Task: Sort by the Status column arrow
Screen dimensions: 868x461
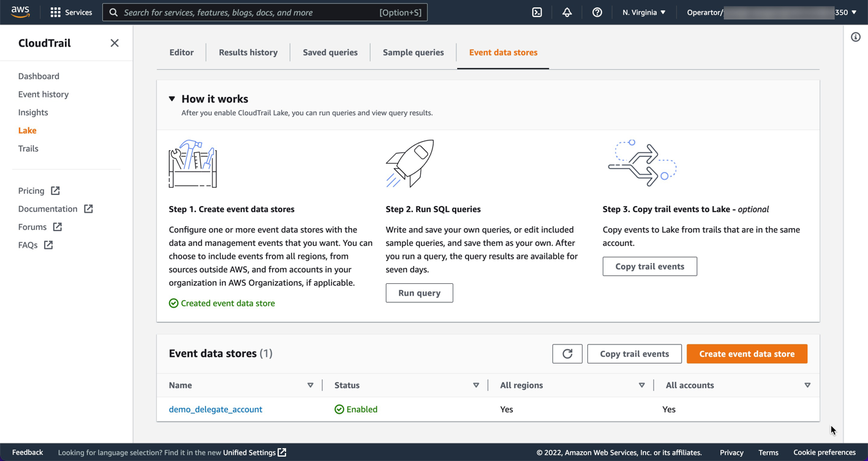Action: [476, 386]
